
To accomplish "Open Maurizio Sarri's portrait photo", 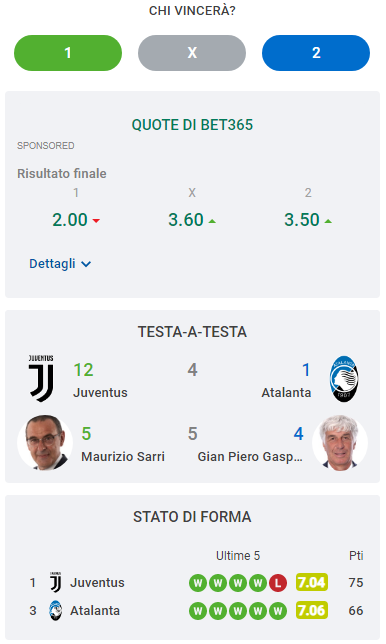I will [x=45, y=443].
